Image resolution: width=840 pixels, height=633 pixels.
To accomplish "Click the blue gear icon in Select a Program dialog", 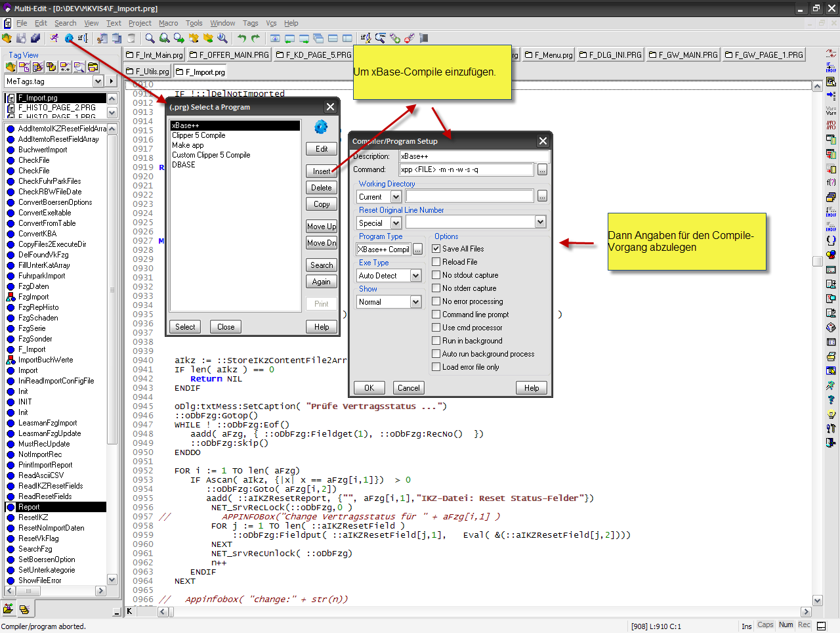I will tap(321, 127).
